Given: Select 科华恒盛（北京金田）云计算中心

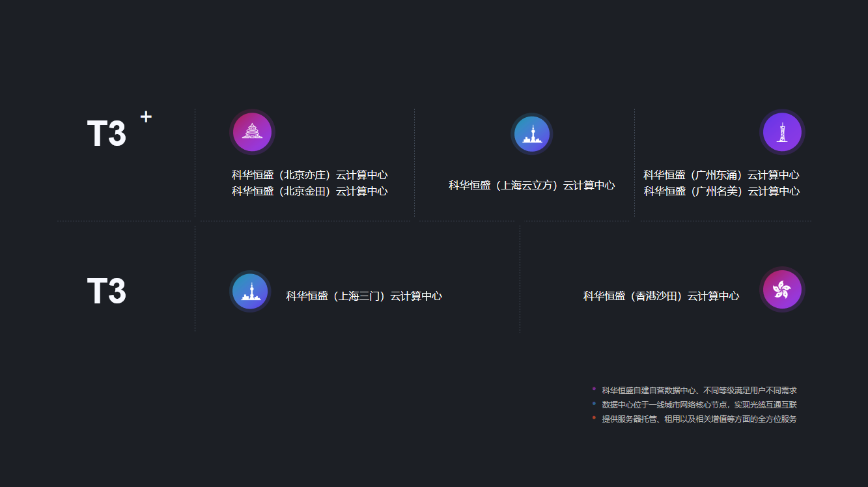Looking at the screenshot, I should point(309,191).
